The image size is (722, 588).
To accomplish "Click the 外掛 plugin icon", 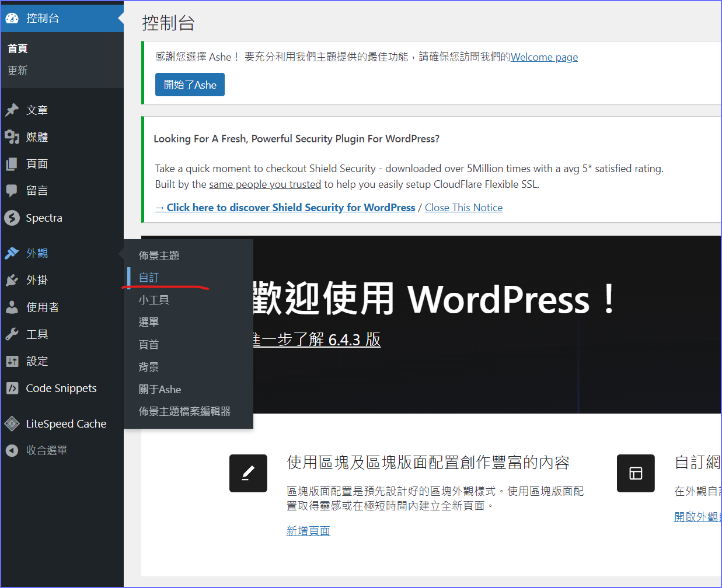I will coord(12,280).
